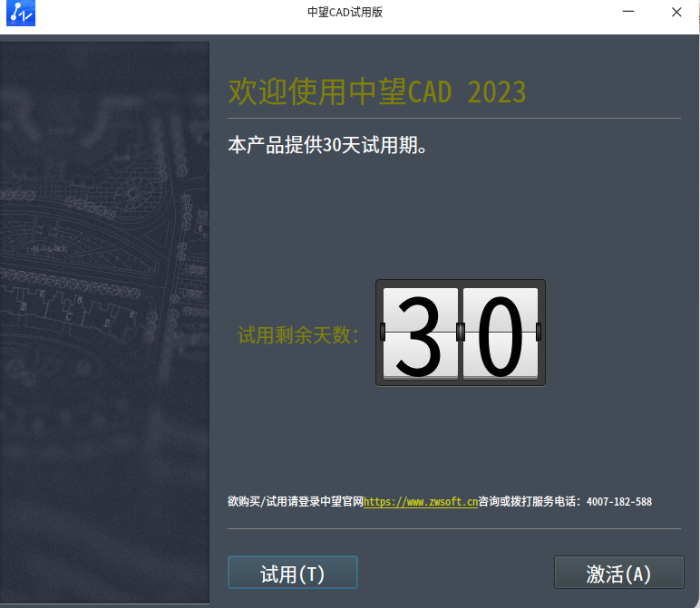The image size is (700, 608).
Task: Click the 激活(A) activate button
Action: (x=618, y=573)
